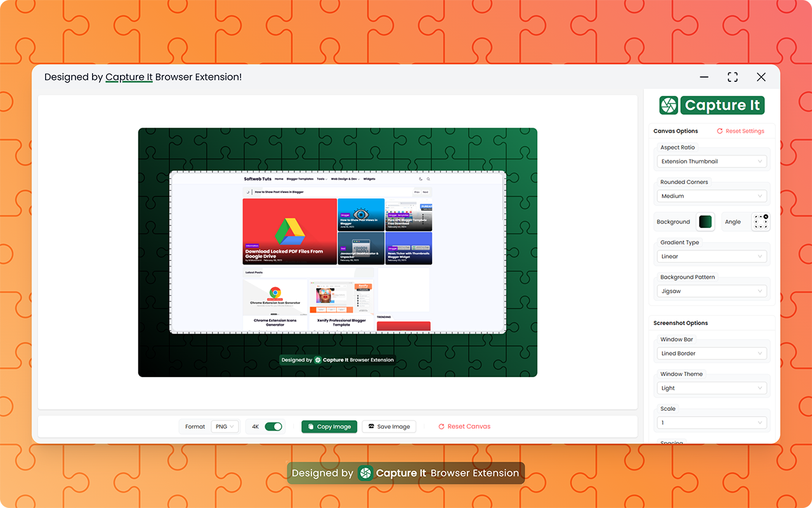The height and width of the screenshot is (508, 812).
Task: Disable the 4K export toggle
Action: point(272,426)
